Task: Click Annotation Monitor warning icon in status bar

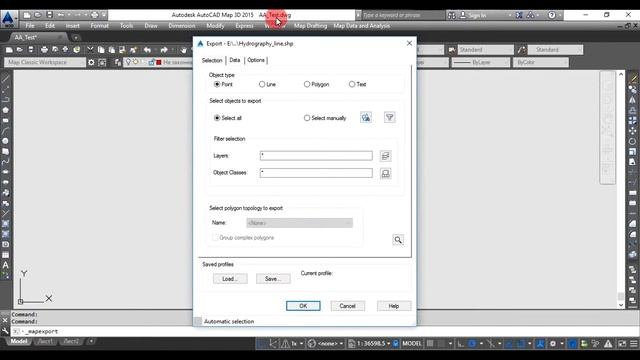Action: 608,344
